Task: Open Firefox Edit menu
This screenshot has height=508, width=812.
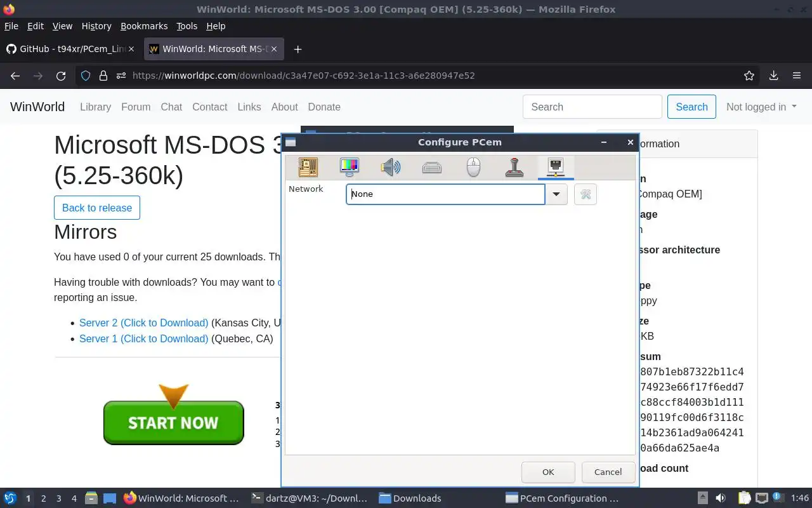Action: click(x=36, y=26)
